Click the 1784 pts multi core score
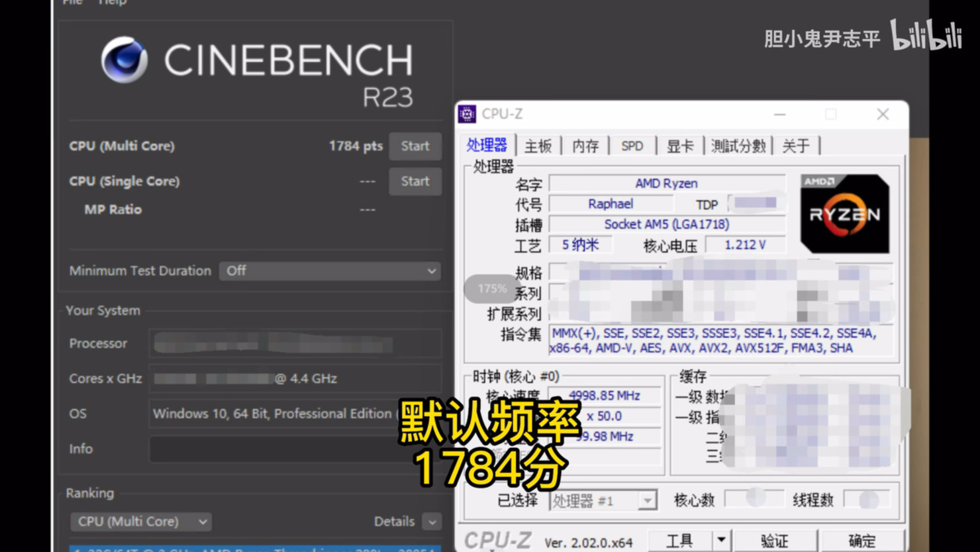Viewport: 980px width, 552px height. pyautogui.click(x=356, y=146)
